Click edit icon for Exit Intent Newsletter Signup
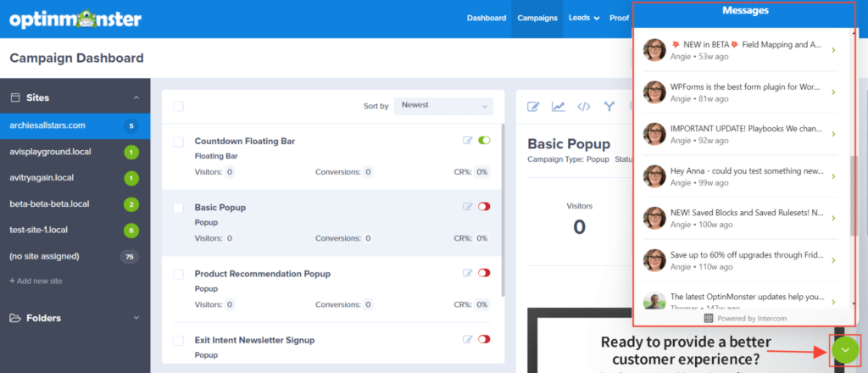 [x=467, y=339]
